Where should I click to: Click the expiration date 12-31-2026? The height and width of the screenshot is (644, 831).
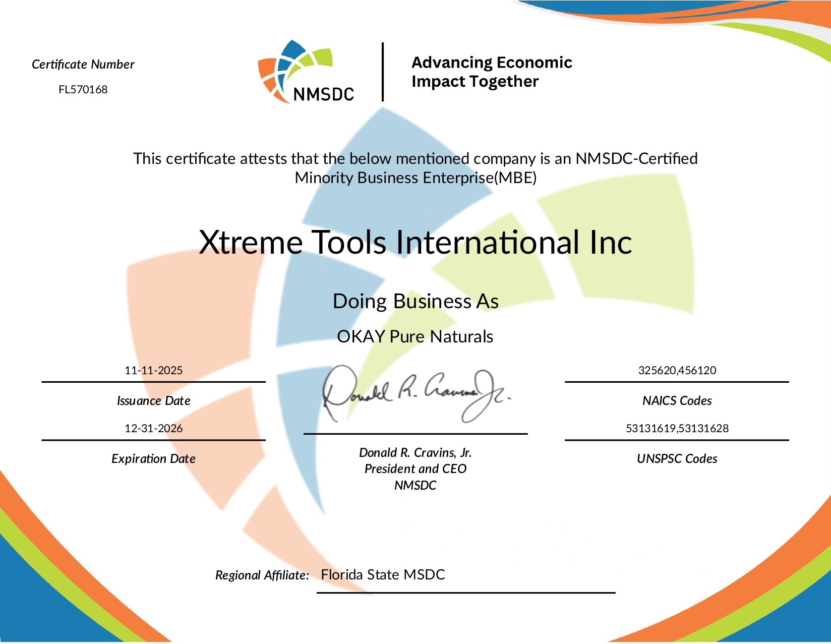(153, 428)
